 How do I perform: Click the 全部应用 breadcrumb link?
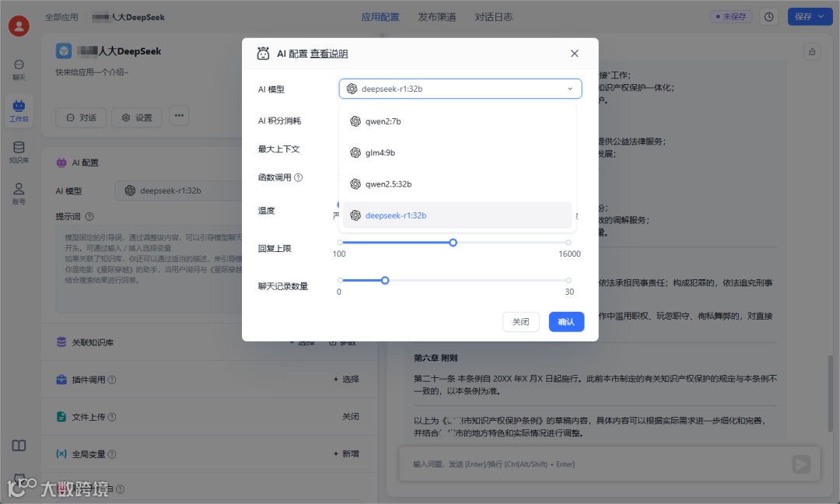click(x=61, y=17)
